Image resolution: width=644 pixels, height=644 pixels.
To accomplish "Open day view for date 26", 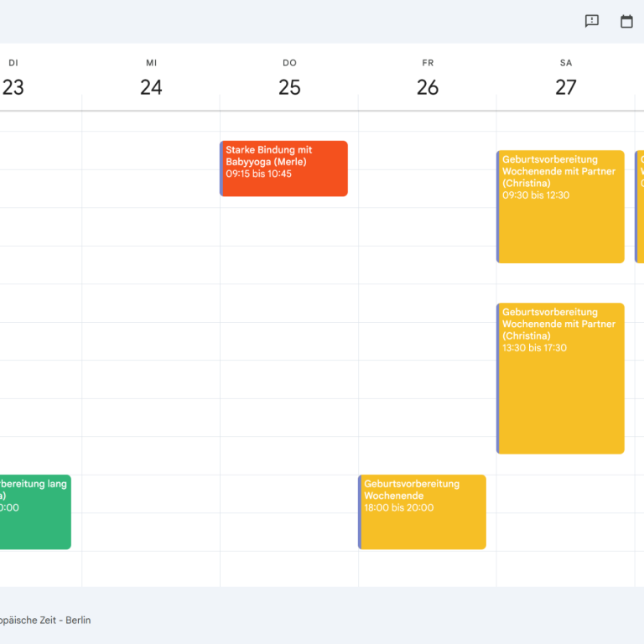I will pos(428,87).
